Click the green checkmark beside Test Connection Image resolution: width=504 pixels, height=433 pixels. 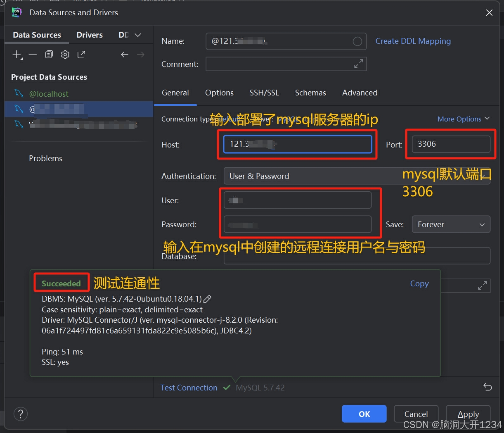[x=227, y=388]
